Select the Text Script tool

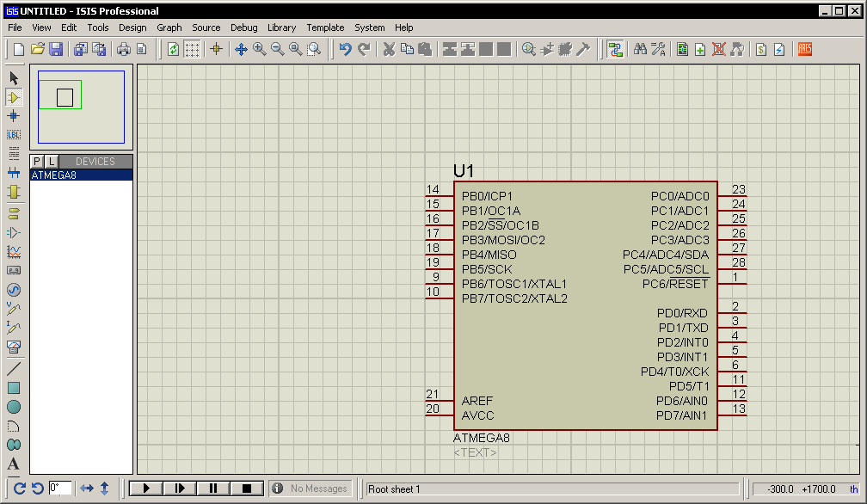pyautogui.click(x=14, y=154)
